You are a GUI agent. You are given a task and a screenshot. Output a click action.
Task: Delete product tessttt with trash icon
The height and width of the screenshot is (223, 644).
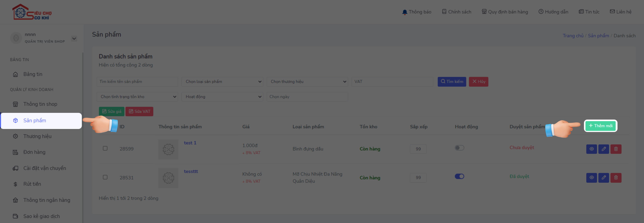click(x=616, y=178)
